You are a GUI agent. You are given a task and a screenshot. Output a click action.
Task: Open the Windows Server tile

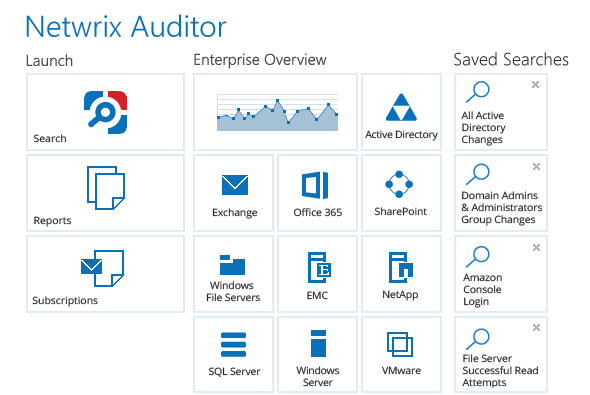tap(317, 355)
